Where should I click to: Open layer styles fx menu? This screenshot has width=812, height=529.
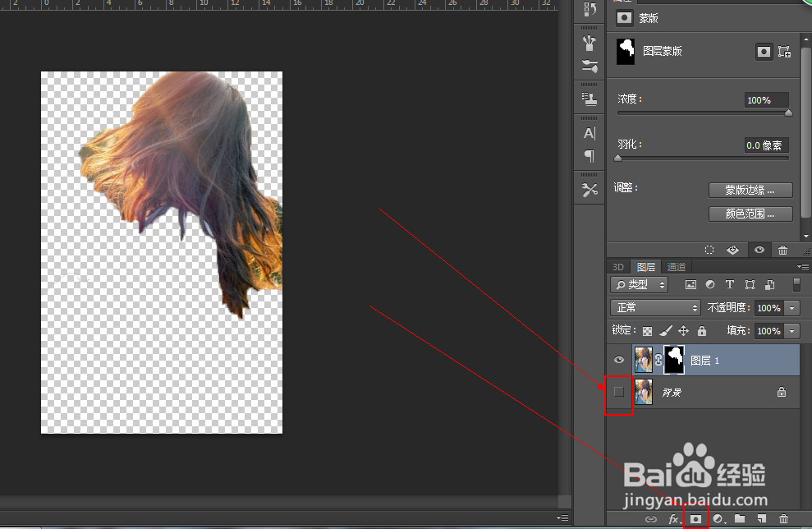[673, 518]
